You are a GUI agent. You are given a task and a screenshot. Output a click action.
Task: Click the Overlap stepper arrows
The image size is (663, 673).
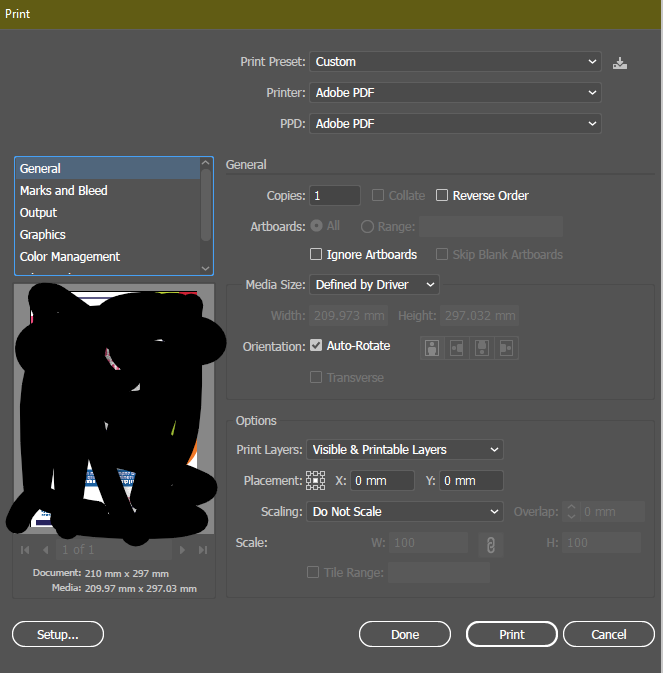click(x=571, y=512)
